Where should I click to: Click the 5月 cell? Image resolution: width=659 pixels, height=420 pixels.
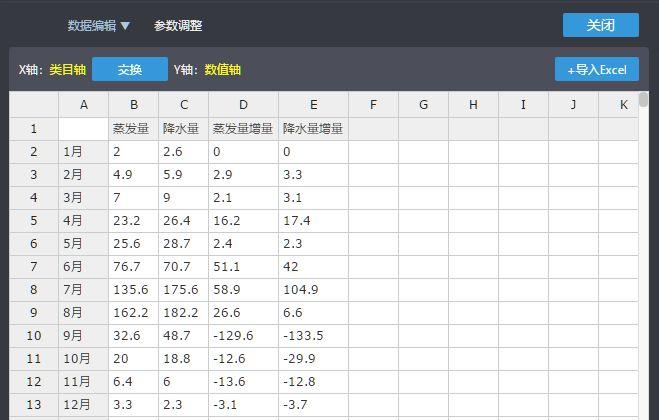click(84, 243)
